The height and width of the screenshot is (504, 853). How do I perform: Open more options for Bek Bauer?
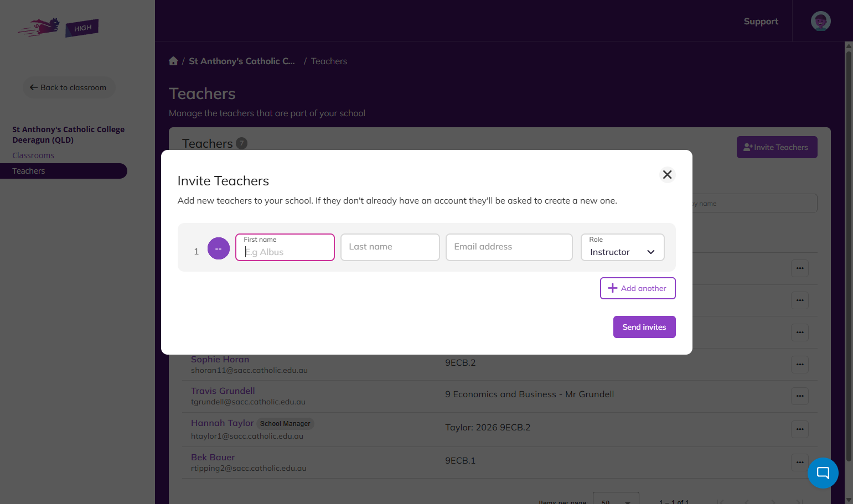[x=800, y=463]
